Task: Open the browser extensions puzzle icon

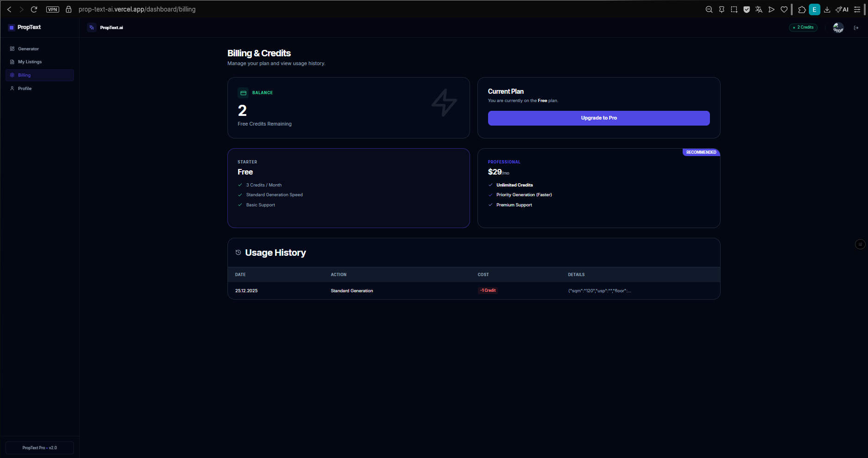Action: (802, 9)
